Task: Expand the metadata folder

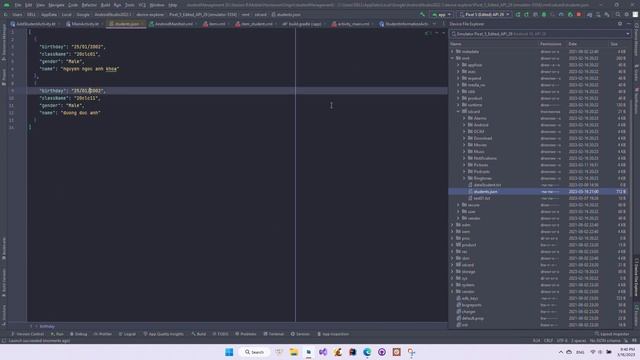Action: point(452,52)
